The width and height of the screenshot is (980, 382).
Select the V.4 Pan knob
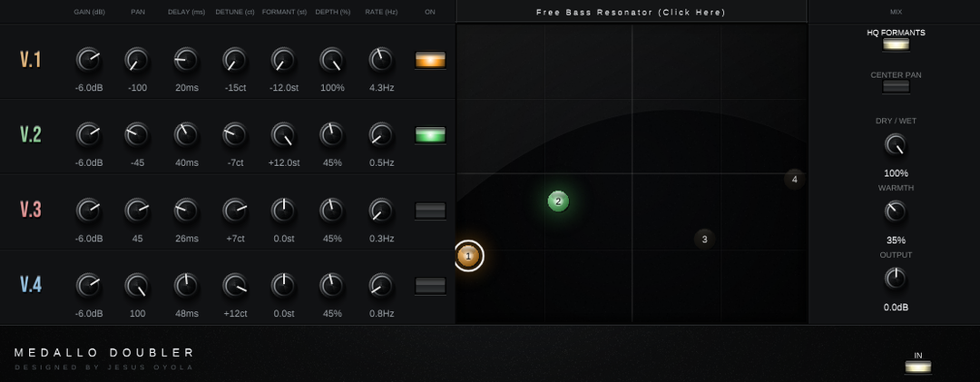click(137, 286)
